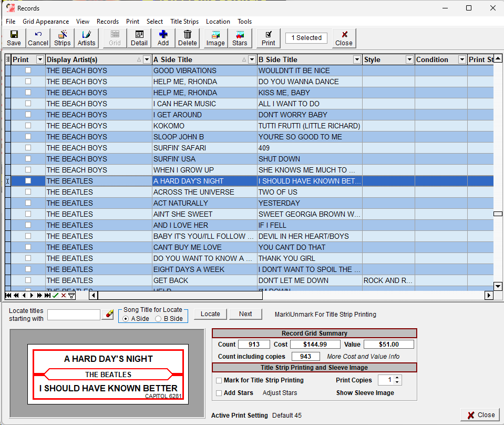Click the Stars toolbar icon
504x425 pixels.
point(240,38)
